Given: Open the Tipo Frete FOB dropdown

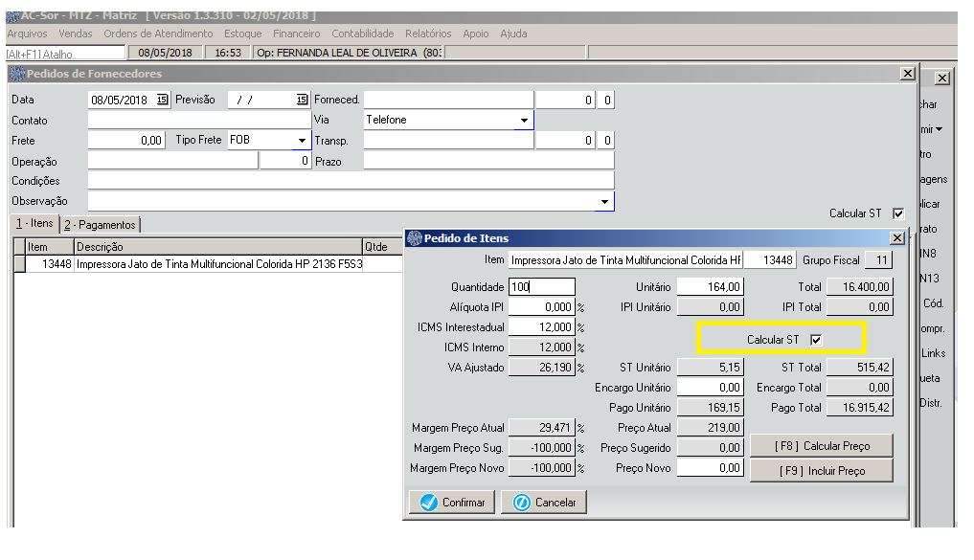Looking at the screenshot, I should pyautogui.click(x=302, y=141).
